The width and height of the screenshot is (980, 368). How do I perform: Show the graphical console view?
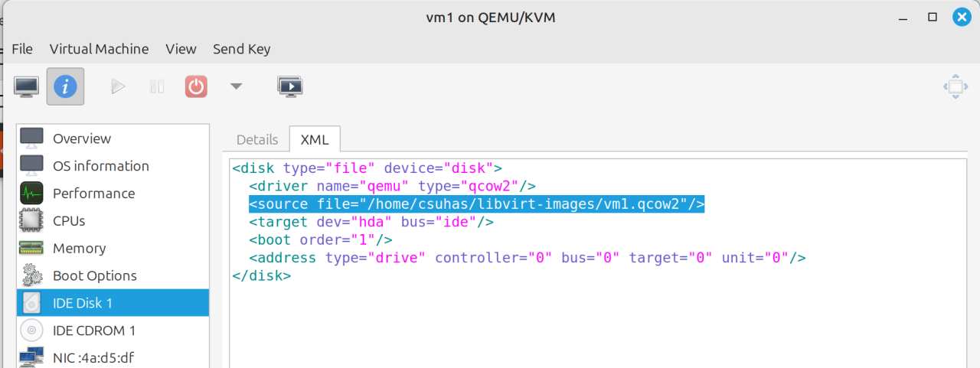click(x=28, y=86)
